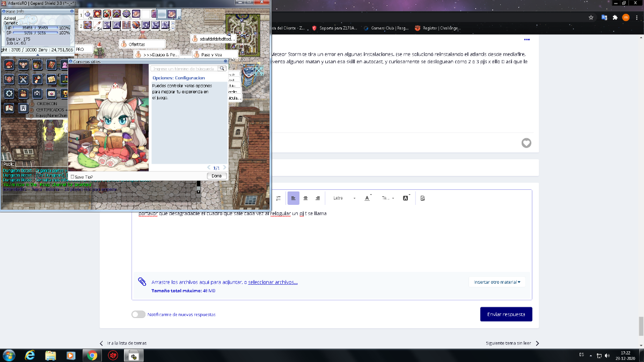Click the camera screenshot icon in game menu
This screenshot has width=644, height=362.
[37, 93]
